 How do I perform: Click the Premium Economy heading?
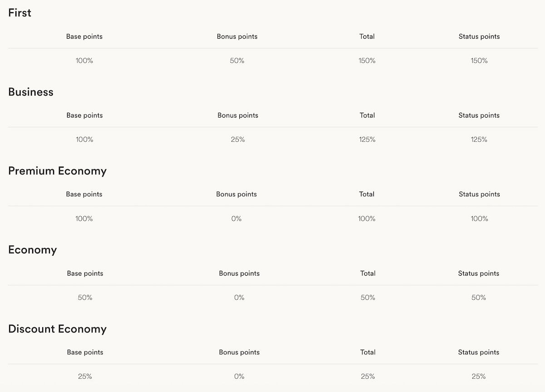[x=57, y=171]
